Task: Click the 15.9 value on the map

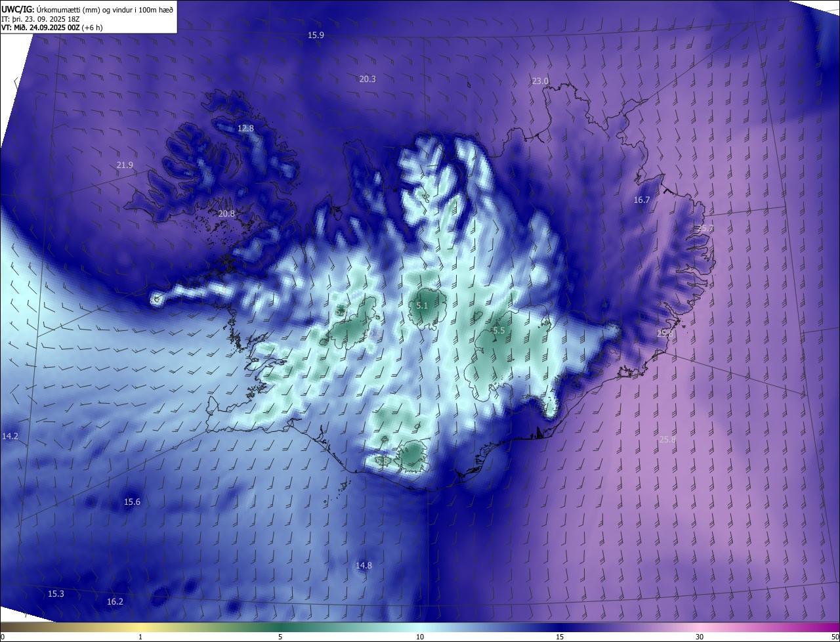Action: (x=316, y=35)
